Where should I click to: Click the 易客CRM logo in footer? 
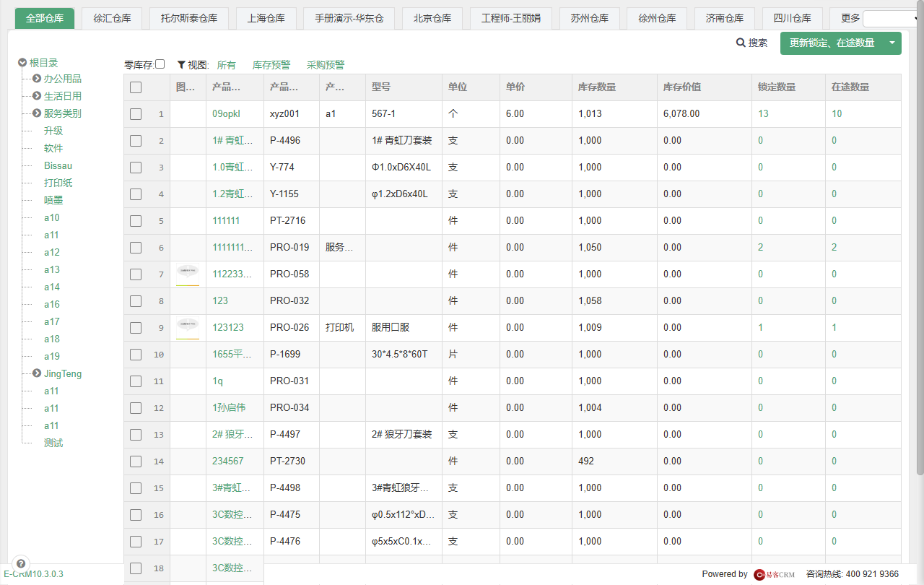774,574
